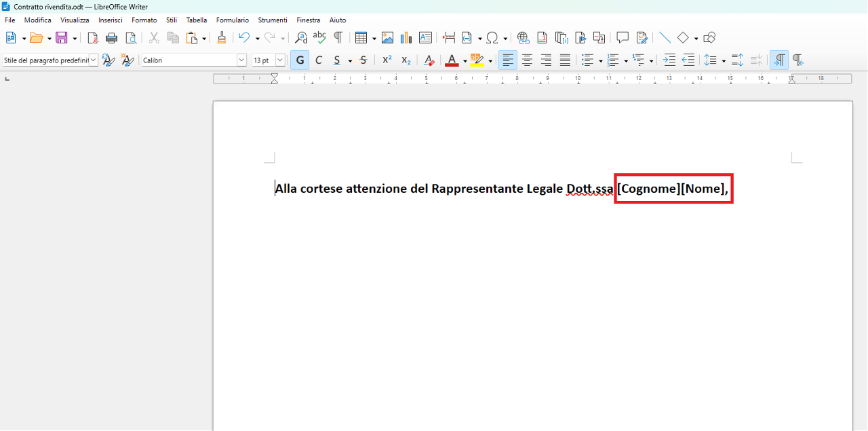The image size is (868, 431).
Task: Click the Insert Image icon
Action: 388,38
